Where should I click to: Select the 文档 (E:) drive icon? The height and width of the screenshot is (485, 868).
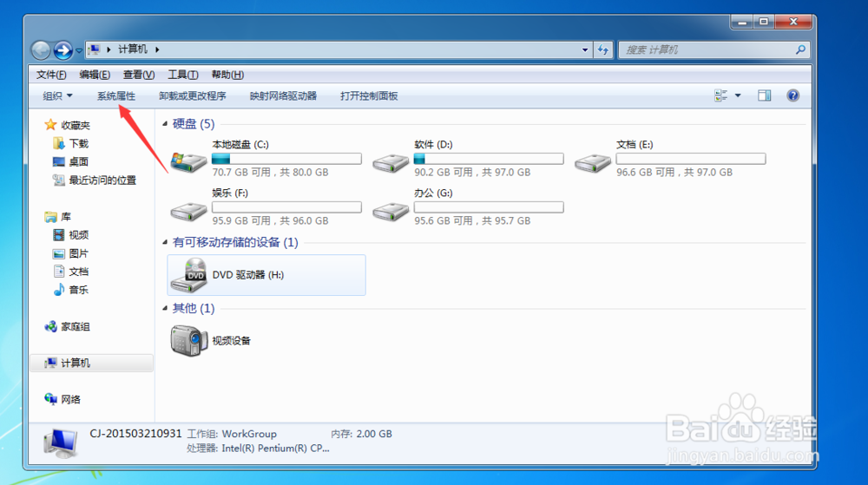tap(592, 162)
